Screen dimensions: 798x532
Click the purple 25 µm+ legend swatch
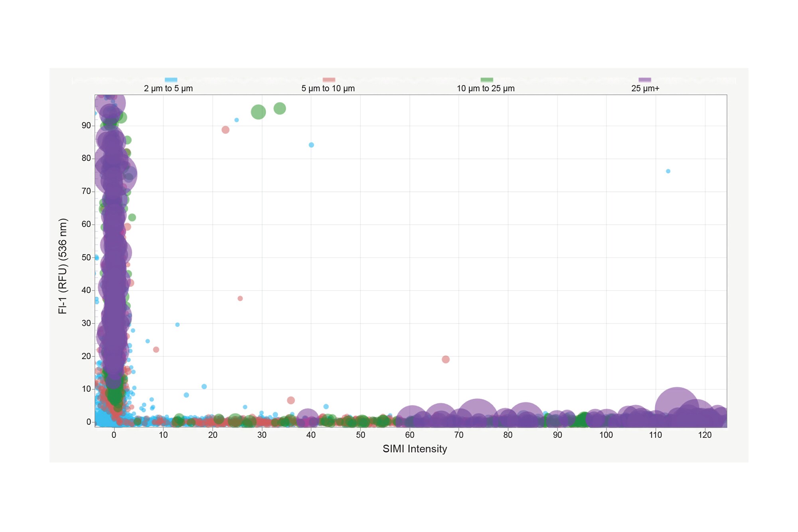coord(645,80)
